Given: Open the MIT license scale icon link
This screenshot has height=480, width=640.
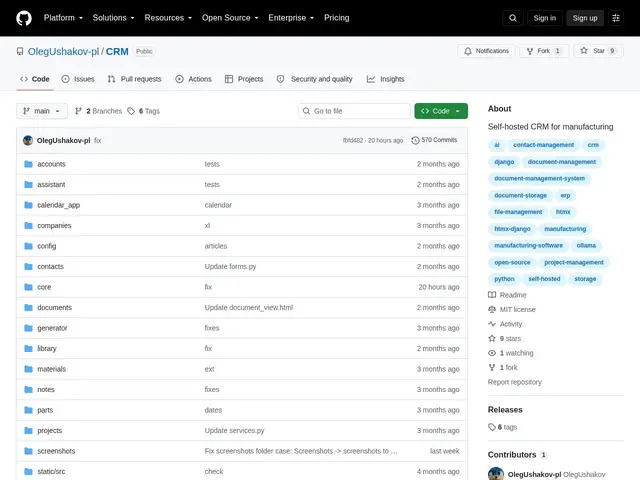Looking at the screenshot, I should (x=492, y=310).
